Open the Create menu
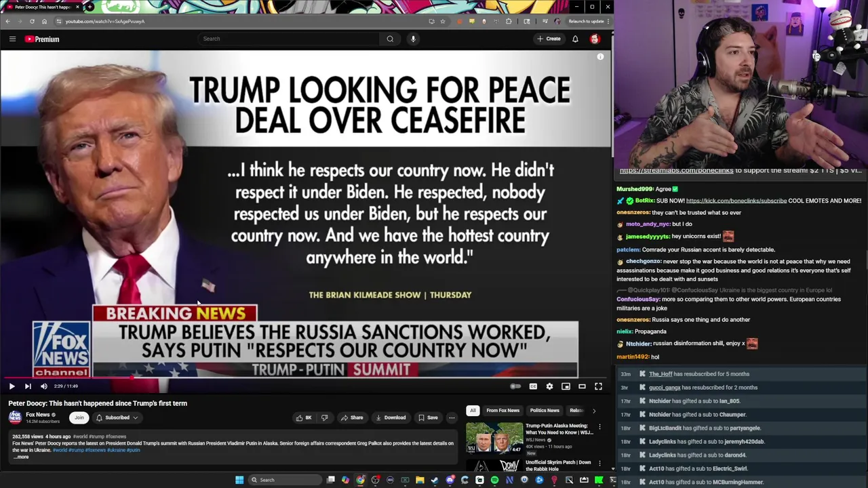Screen dimensions: 868x488 coord(549,39)
